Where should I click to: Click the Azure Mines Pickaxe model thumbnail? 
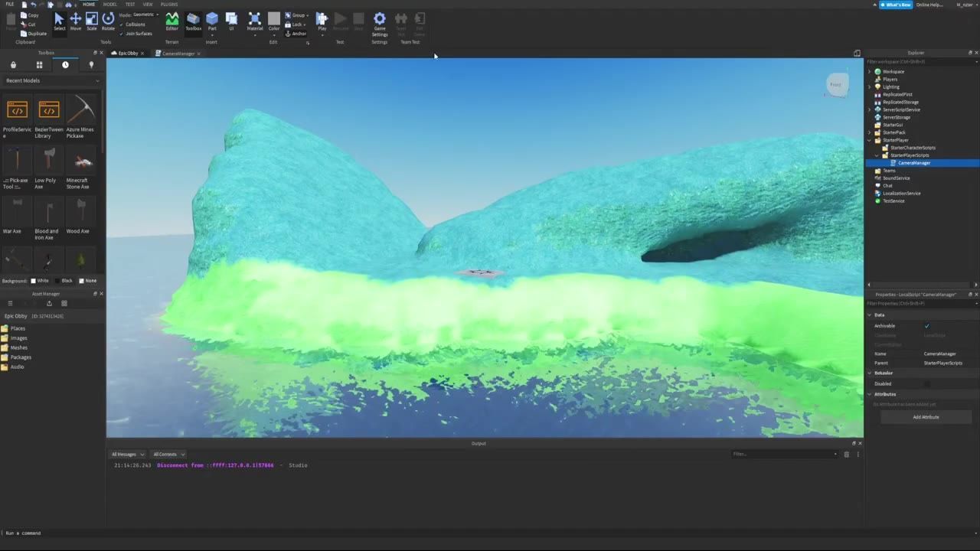point(80,110)
